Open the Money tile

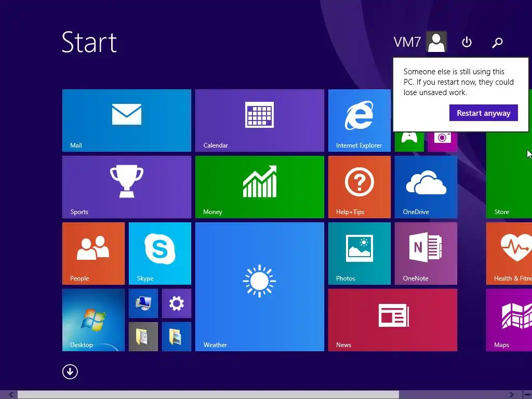260,187
